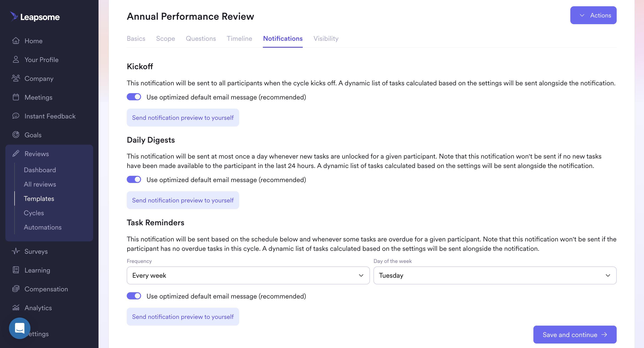Image resolution: width=644 pixels, height=348 pixels.
Task: Click the Company people icon
Action: pos(16,78)
